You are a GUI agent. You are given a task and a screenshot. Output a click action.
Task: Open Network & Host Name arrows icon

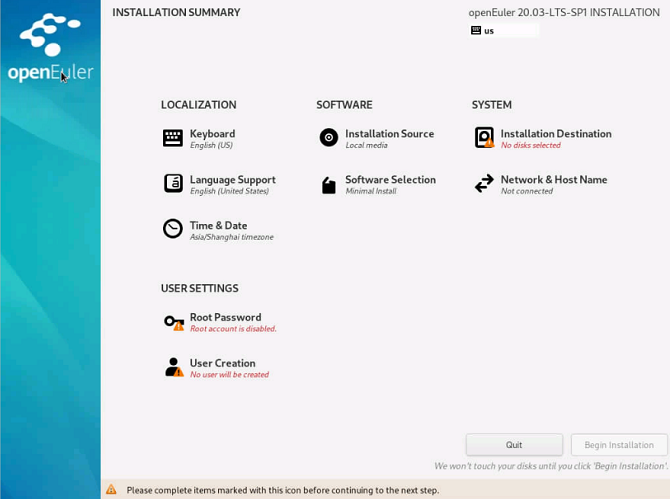click(x=484, y=184)
